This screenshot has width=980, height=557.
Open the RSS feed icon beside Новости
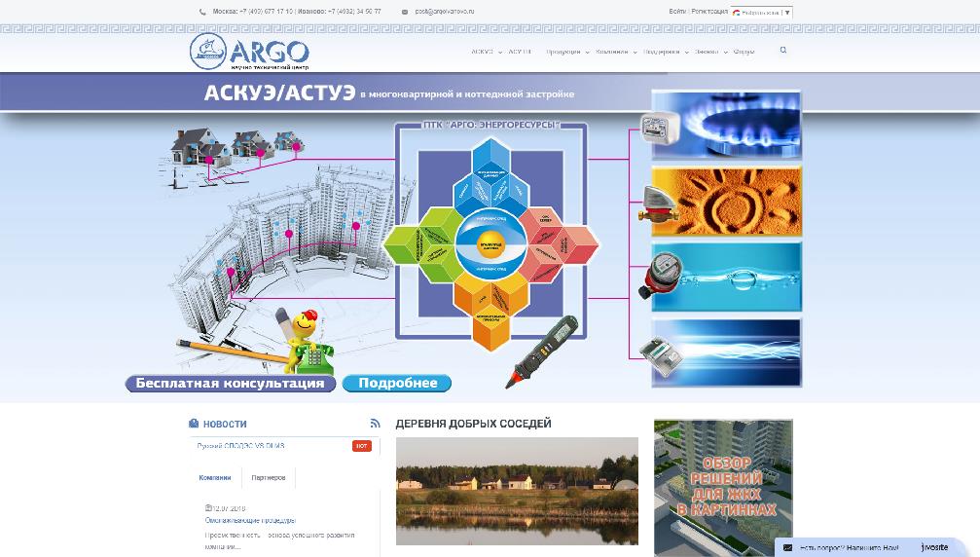[x=375, y=424]
